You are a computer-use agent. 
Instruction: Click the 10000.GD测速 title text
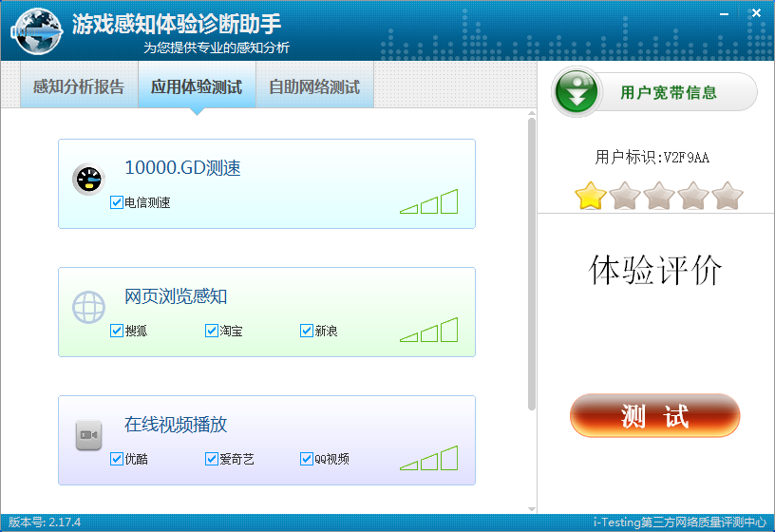coord(182,168)
